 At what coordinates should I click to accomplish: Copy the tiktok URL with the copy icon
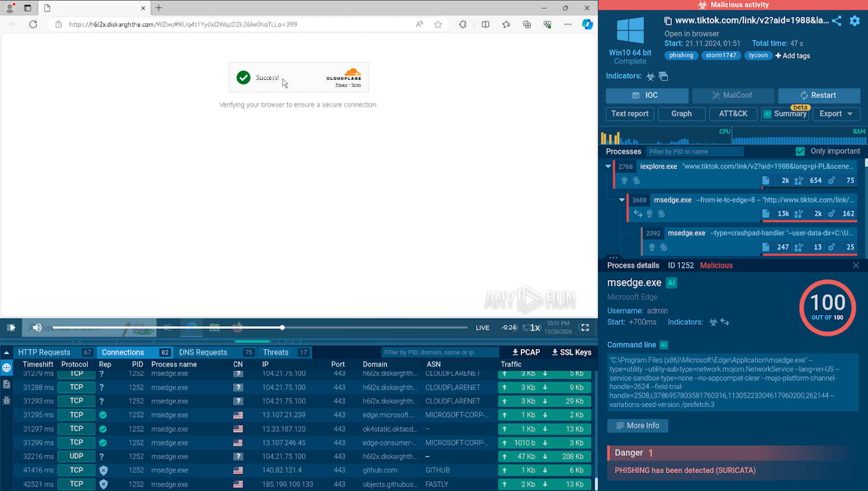(668, 21)
